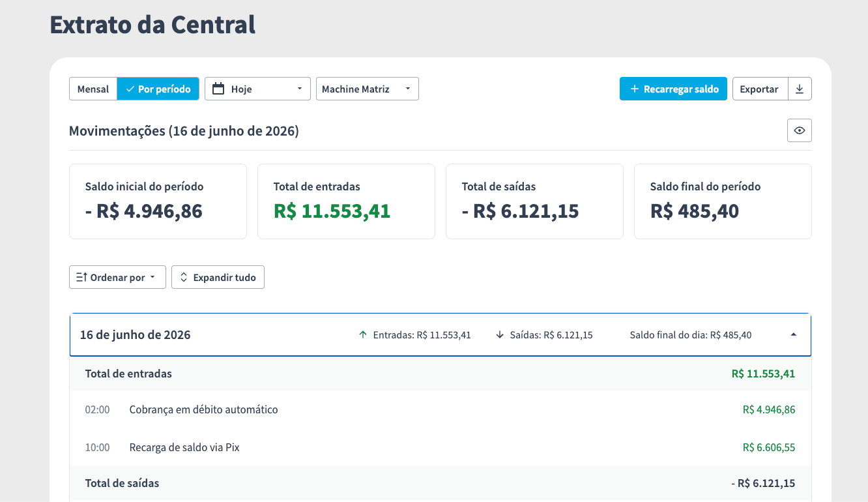Select the Cobrança em débito automático entry
The image size is (868, 502).
(441, 409)
